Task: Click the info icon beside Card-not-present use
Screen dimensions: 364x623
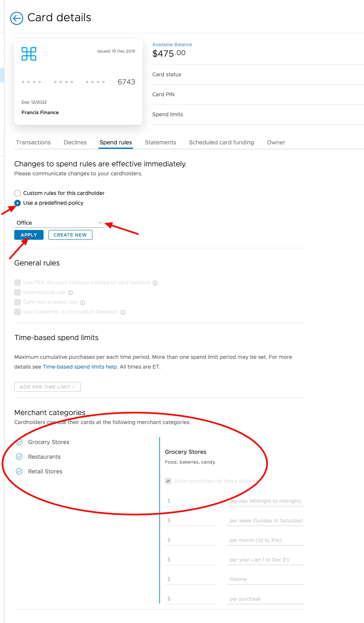Action: coord(82,302)
